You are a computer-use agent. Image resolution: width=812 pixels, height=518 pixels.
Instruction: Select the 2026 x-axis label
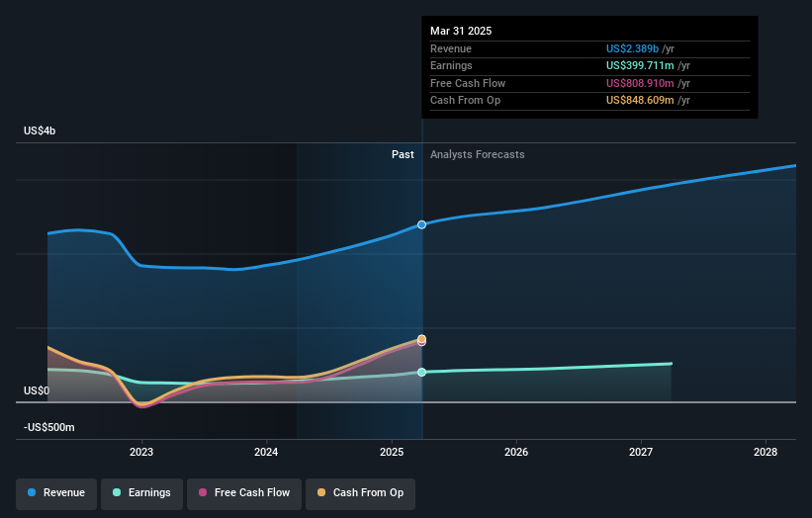click(x=516, y=452)
